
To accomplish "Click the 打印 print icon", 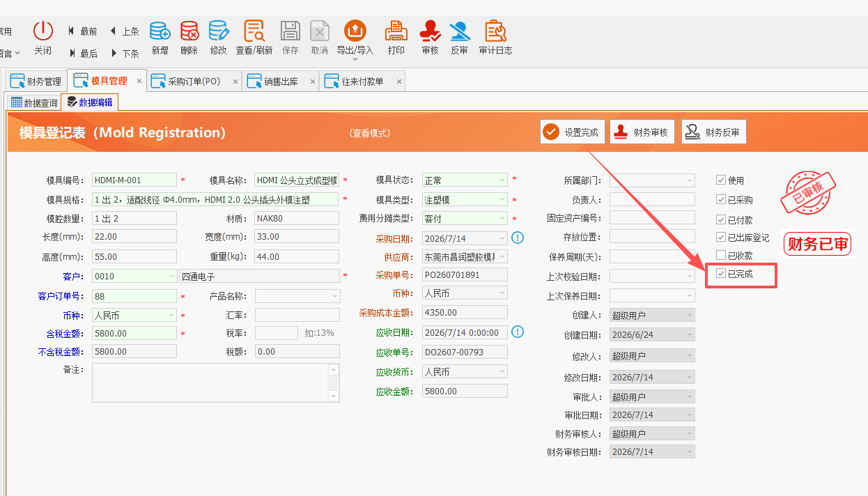I will click(396, 31).
